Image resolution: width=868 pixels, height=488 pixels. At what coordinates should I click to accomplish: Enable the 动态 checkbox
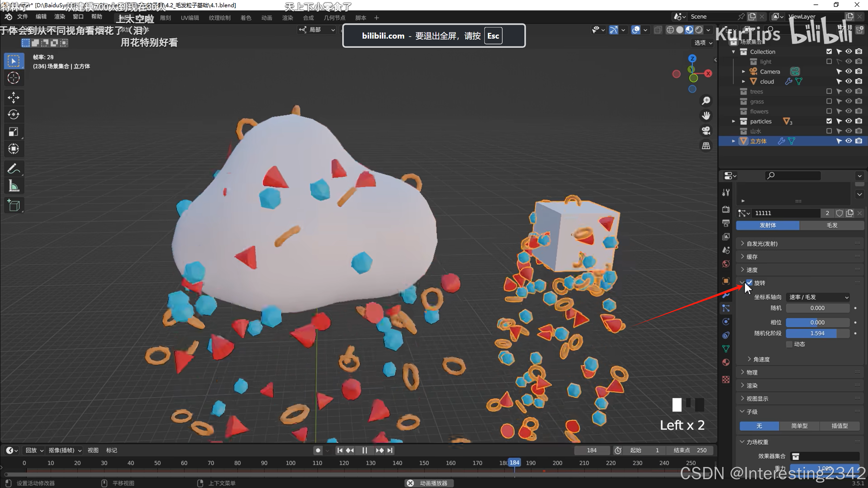[x=789, y=344]
